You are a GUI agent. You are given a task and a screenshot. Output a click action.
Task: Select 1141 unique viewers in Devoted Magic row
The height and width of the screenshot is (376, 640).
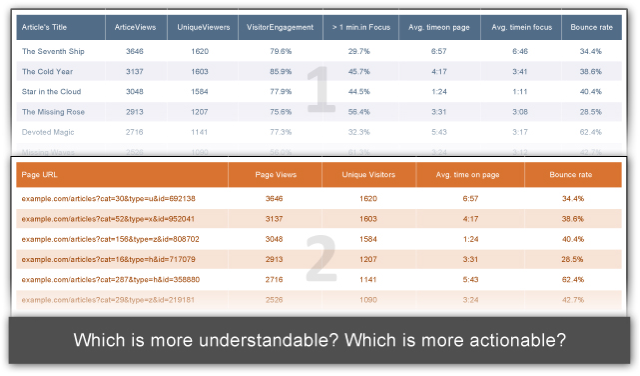tap(200, 132)
